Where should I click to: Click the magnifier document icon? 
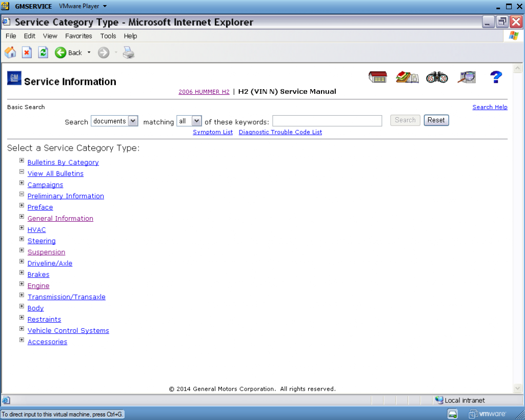coord(467,77)
